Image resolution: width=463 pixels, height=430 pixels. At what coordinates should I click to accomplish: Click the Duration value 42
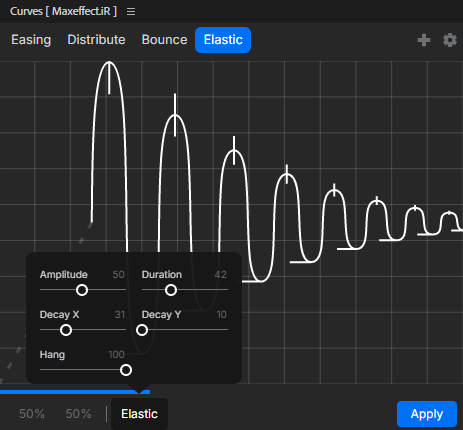pos(220,275)
